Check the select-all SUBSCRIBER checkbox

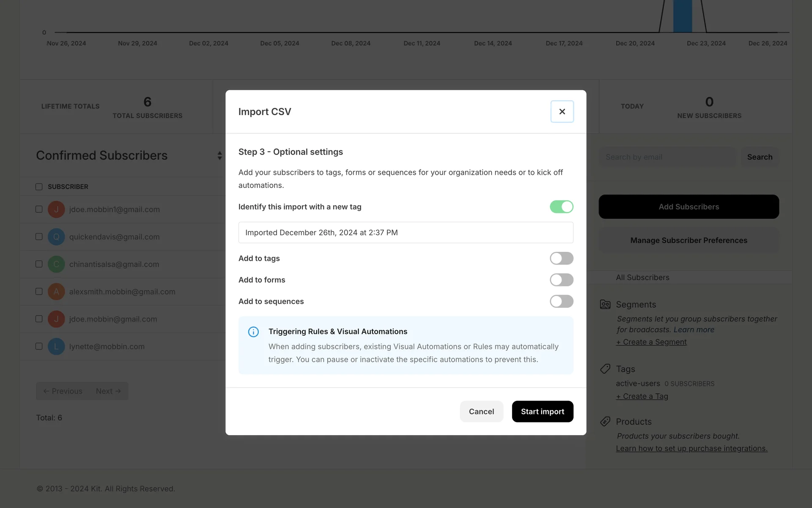click(39, 187)
